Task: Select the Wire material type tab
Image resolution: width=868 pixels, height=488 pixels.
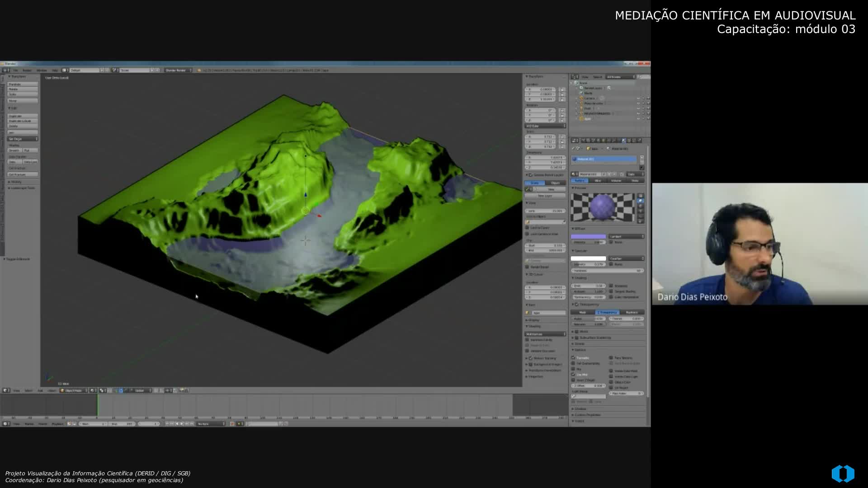Action: (598, 181)
